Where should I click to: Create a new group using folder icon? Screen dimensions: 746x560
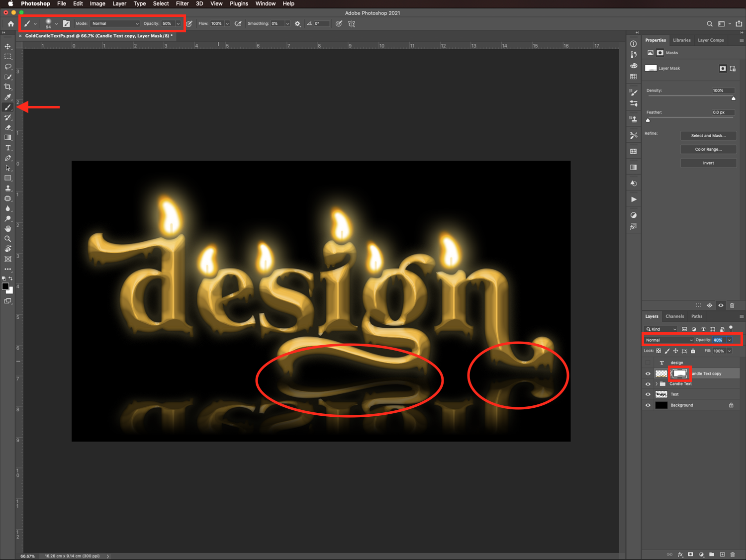point(712,554)
